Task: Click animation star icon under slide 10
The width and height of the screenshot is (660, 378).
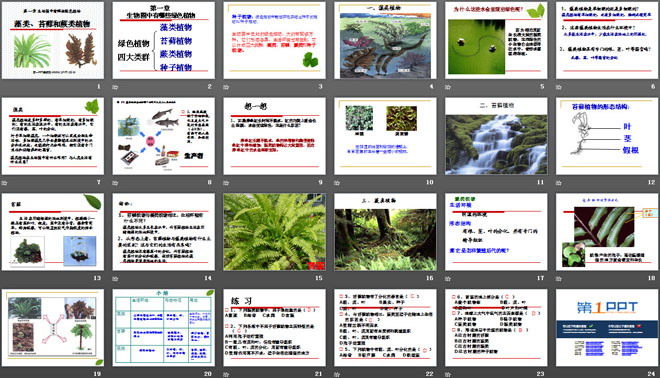Action: point(337,183)
